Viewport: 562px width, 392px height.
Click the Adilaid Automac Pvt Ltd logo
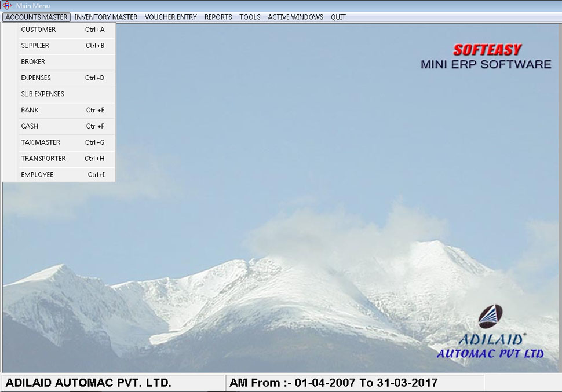click(490, 331)
